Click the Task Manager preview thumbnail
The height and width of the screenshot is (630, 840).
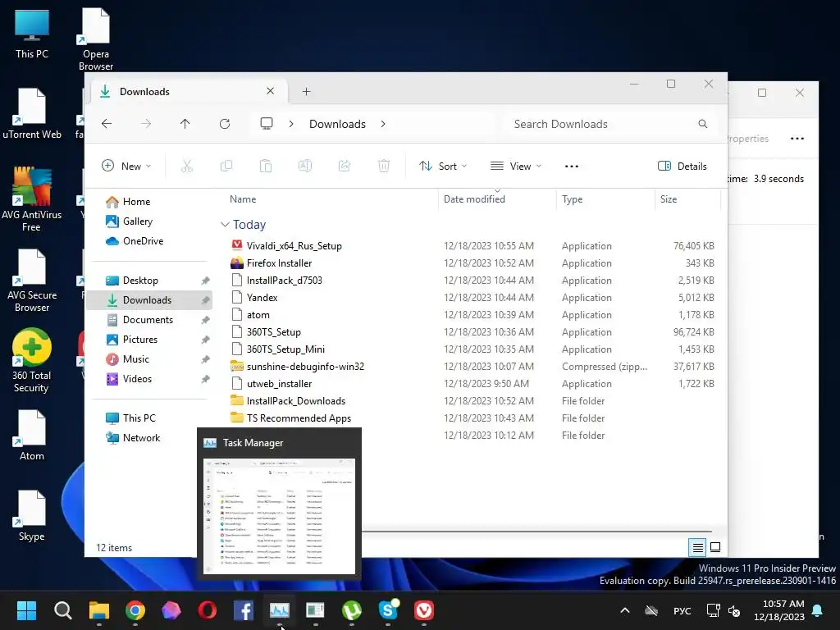[x=279, y=516]
